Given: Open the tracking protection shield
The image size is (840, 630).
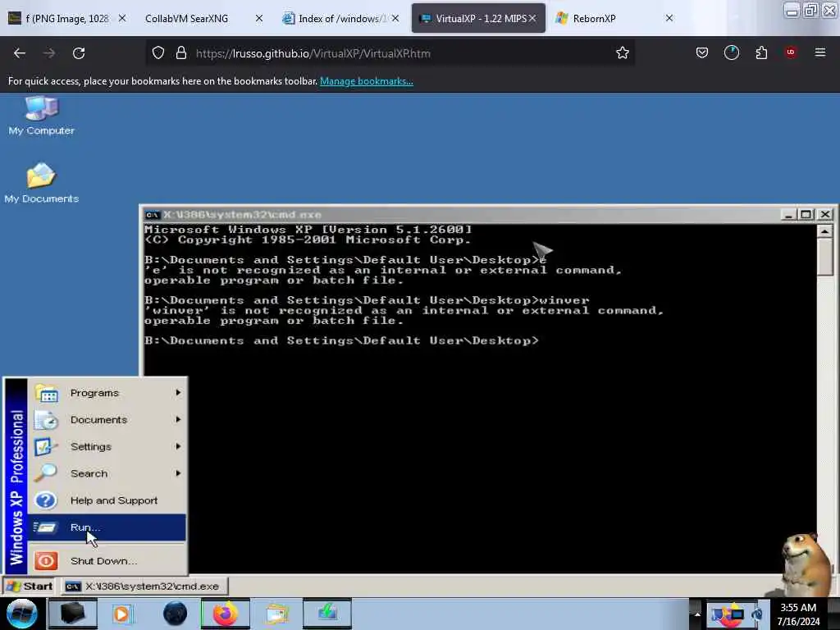Looking at the screenshot, I should click(x=158, y=53).
